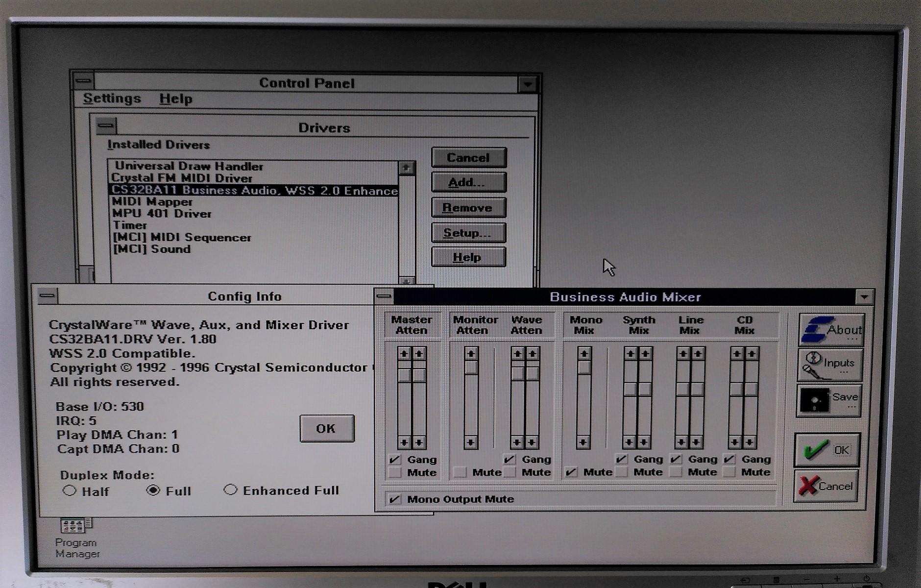Click Mono Mix slider down arrow
The image size is (921, 588).
pos(583,442)
